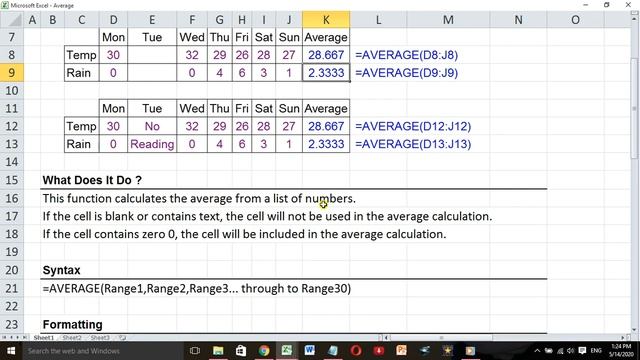Select 'This function calculates the average' text

click(x=199, y=198)
